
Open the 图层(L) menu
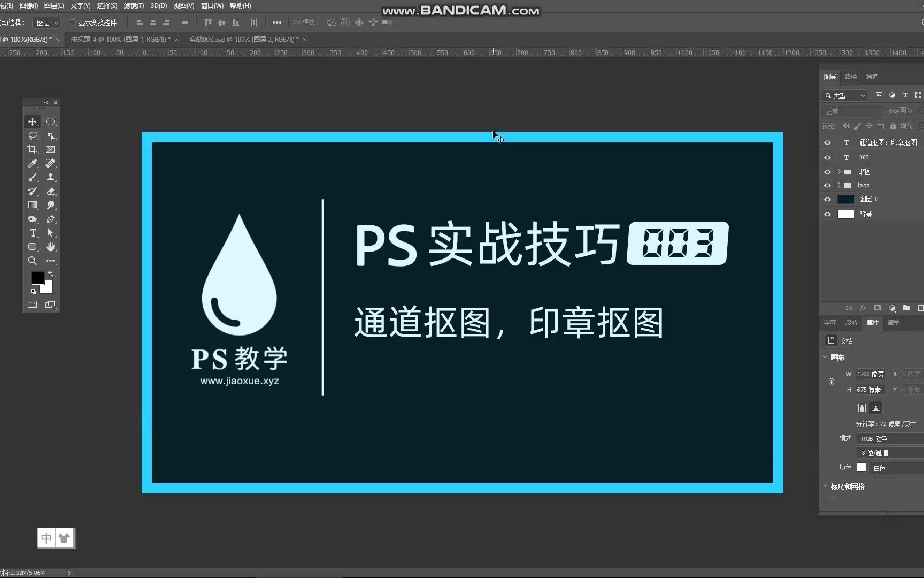coord(53,6)
